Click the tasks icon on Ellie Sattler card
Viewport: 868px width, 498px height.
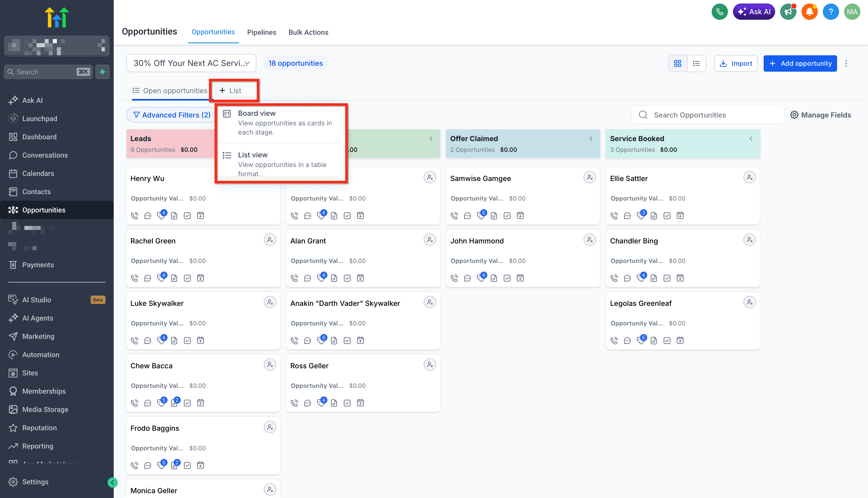pos(666,216)
